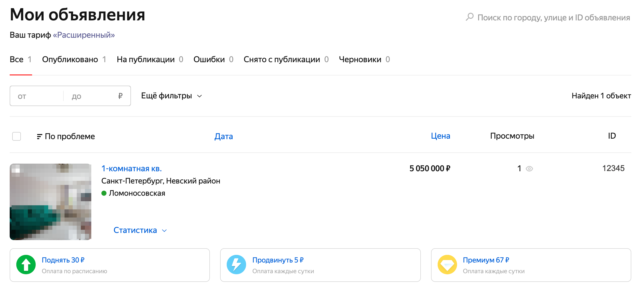The height and width of the screenshot is (288, 644).
Task: Open the «Расширенный» tariff link
Action: (x=84, y=35)
